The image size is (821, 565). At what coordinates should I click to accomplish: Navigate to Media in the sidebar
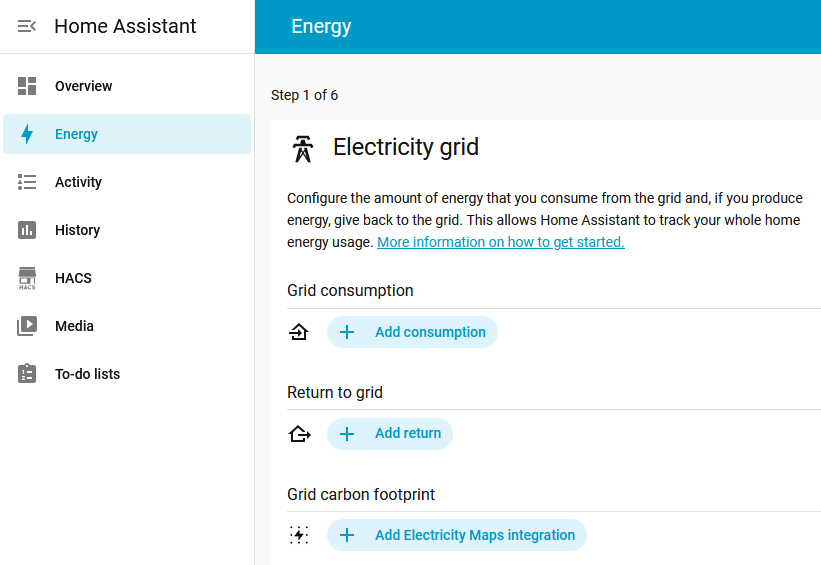pos(127,326)
